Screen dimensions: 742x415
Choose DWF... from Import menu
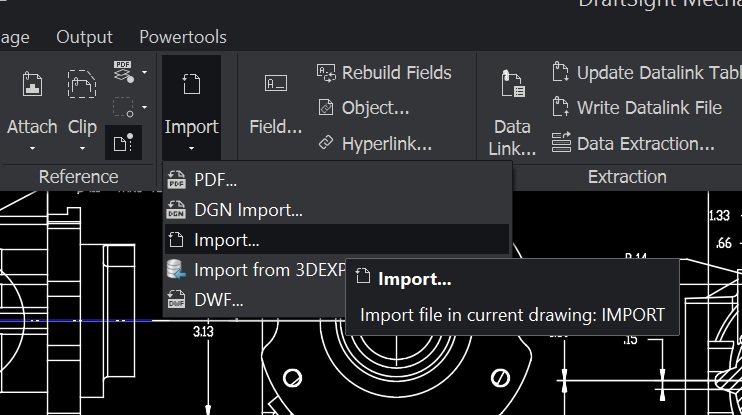[256, 300]
